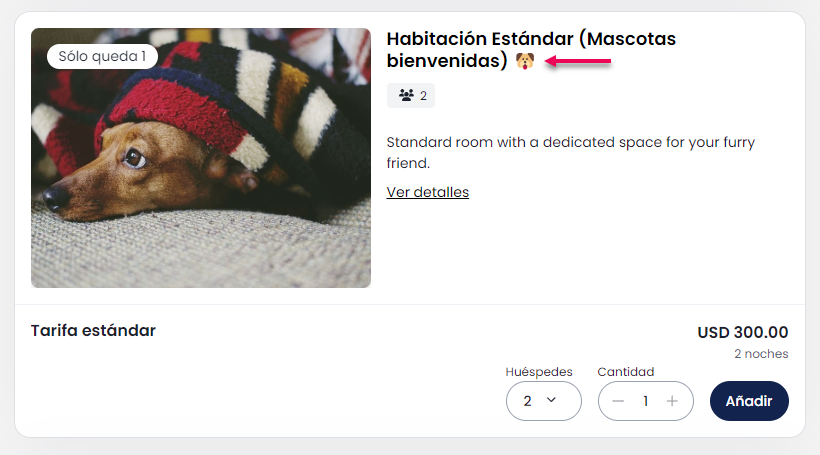
Task: Add room with the Añadir button
Action: pos(749,401)
